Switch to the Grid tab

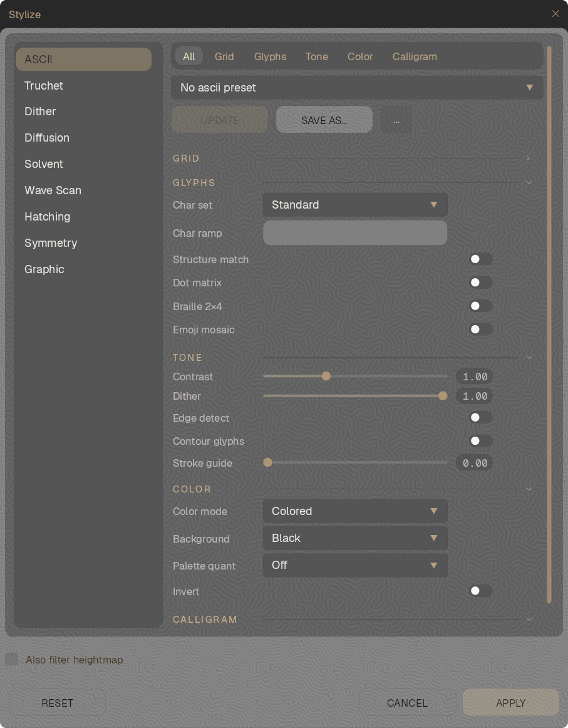click(224, 56)
